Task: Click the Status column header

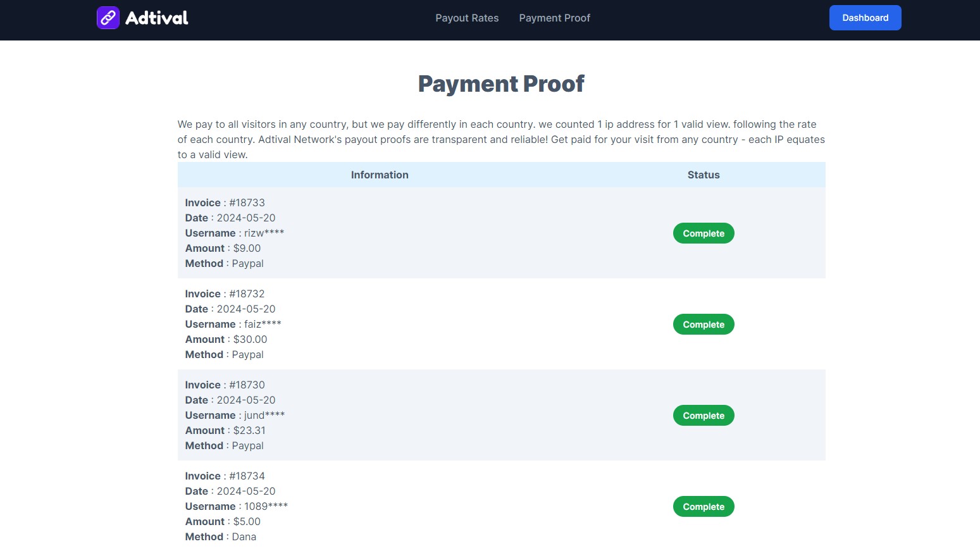Action: click(704, 175)
